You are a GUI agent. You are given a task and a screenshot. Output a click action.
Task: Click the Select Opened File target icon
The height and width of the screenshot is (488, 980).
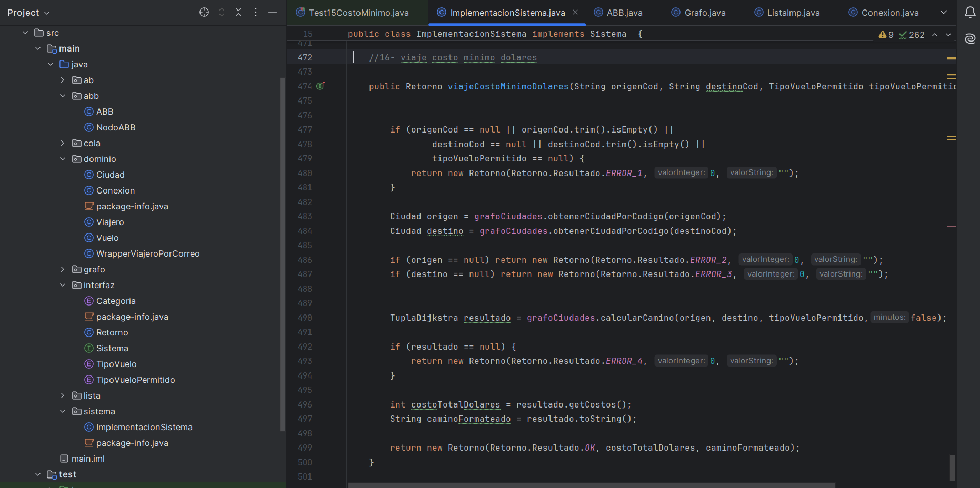(204, 12)
